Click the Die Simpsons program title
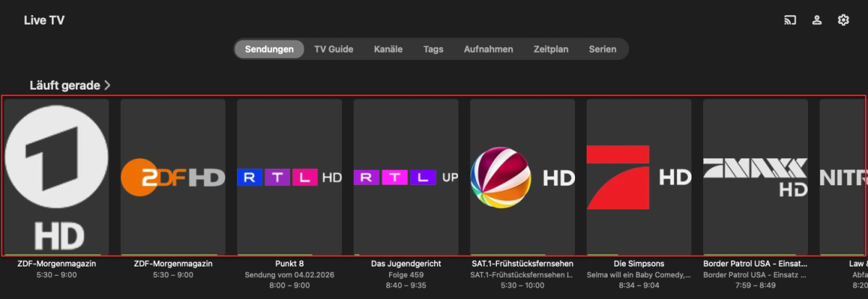868x299 pixels. pos(639,264)
